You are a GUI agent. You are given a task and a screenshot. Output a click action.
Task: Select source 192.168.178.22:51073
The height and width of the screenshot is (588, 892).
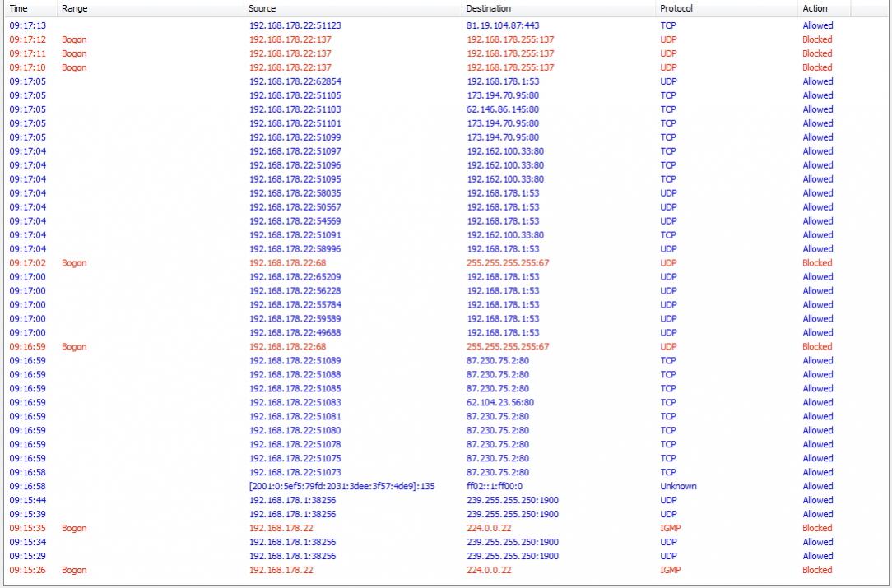295,473
